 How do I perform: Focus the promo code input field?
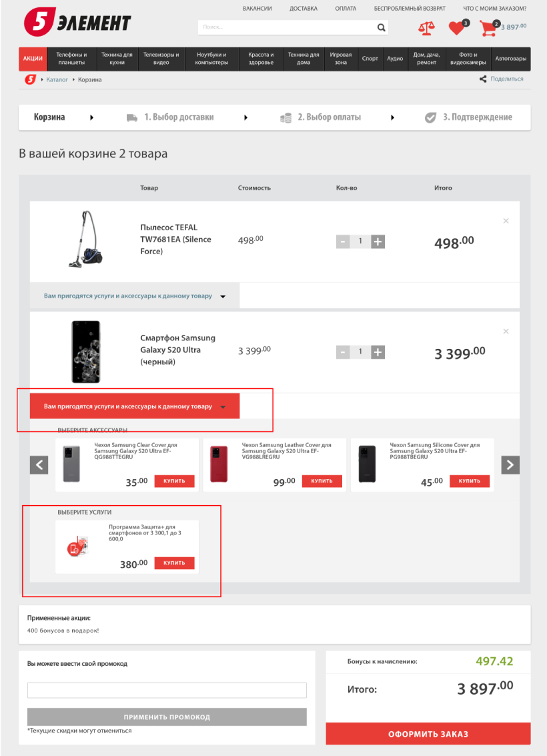coord(167,690)
